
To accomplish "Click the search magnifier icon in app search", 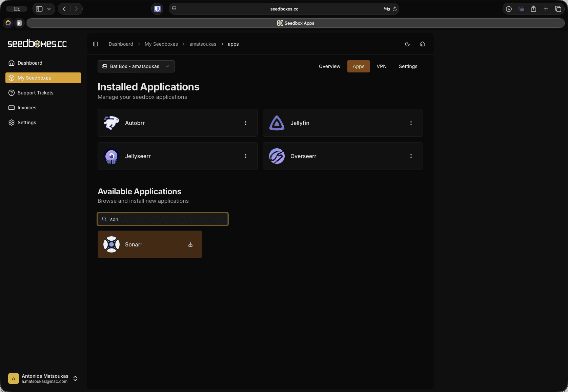I will 104,219.
